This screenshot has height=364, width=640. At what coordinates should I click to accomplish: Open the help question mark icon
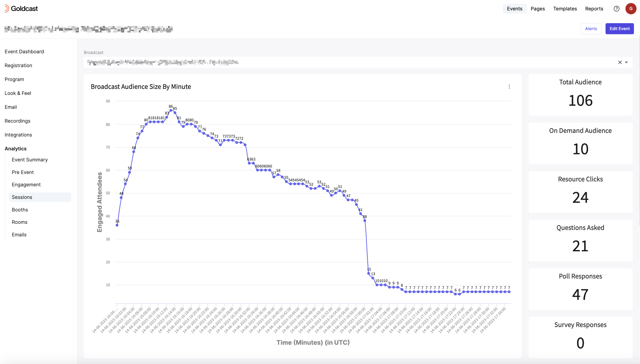click(617, 9)
